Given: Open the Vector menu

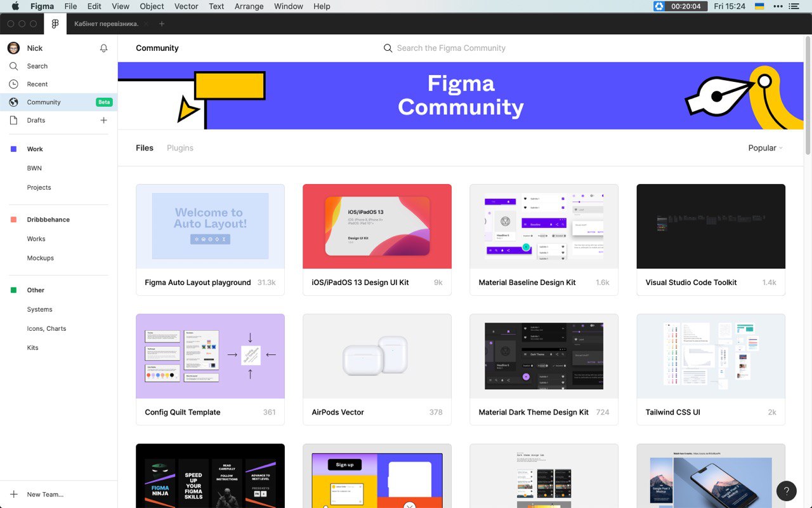Looking at the screenshot, I should (x=186, y=6).
